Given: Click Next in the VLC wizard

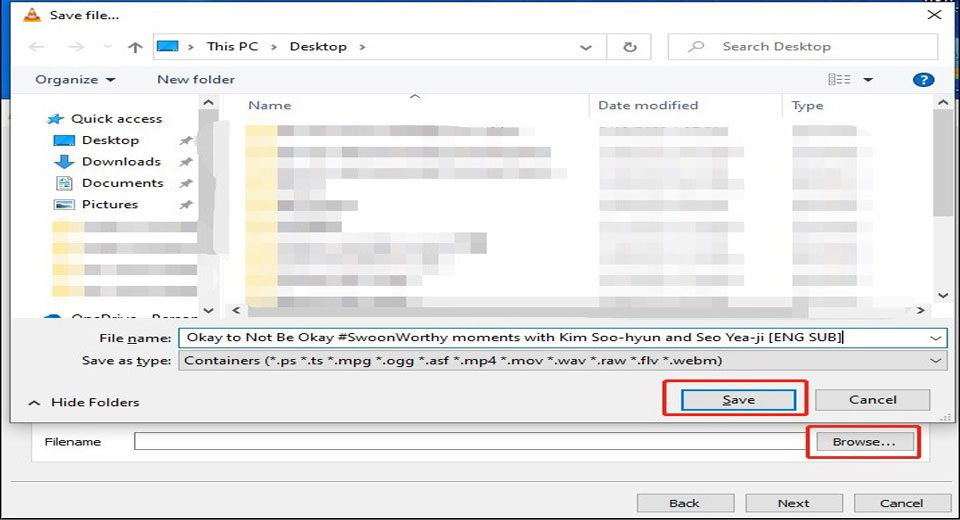Looking at the screenshot, I should (793, 503).
